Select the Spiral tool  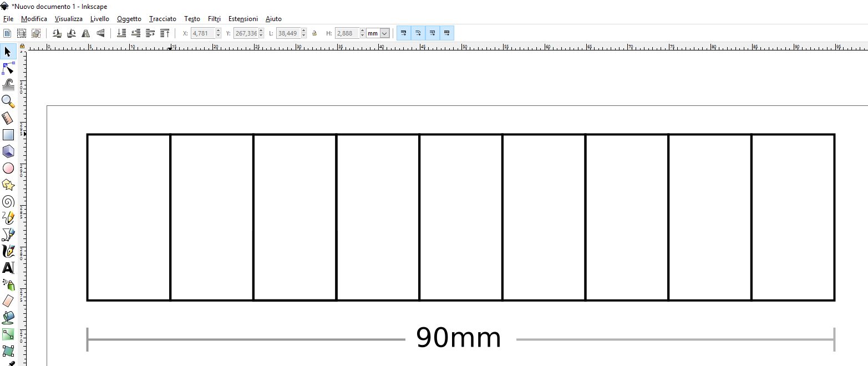pyautogui.click(x=8, y=201)
